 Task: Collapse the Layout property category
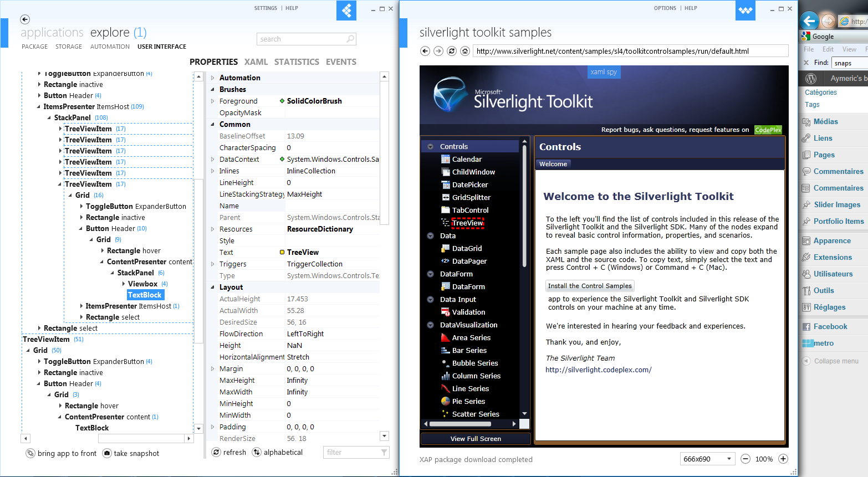(x=212, y=287)
